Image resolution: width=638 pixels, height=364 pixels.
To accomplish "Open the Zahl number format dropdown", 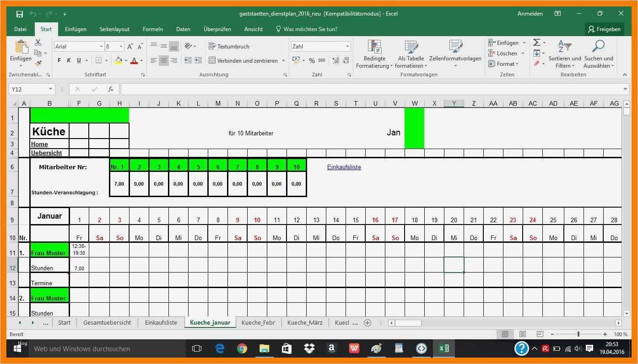I will click(x=347, y=46).
